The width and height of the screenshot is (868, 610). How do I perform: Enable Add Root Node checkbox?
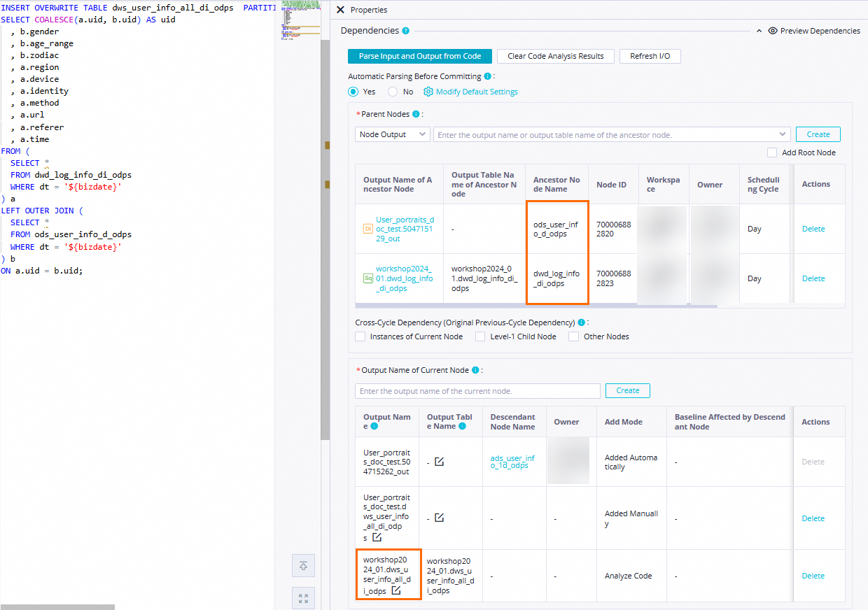772,152
